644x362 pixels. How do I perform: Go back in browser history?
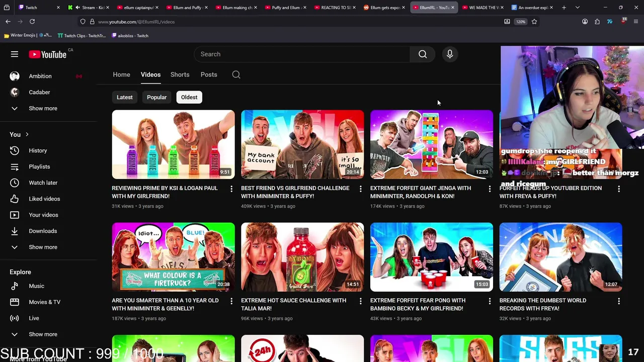(8, 22)
